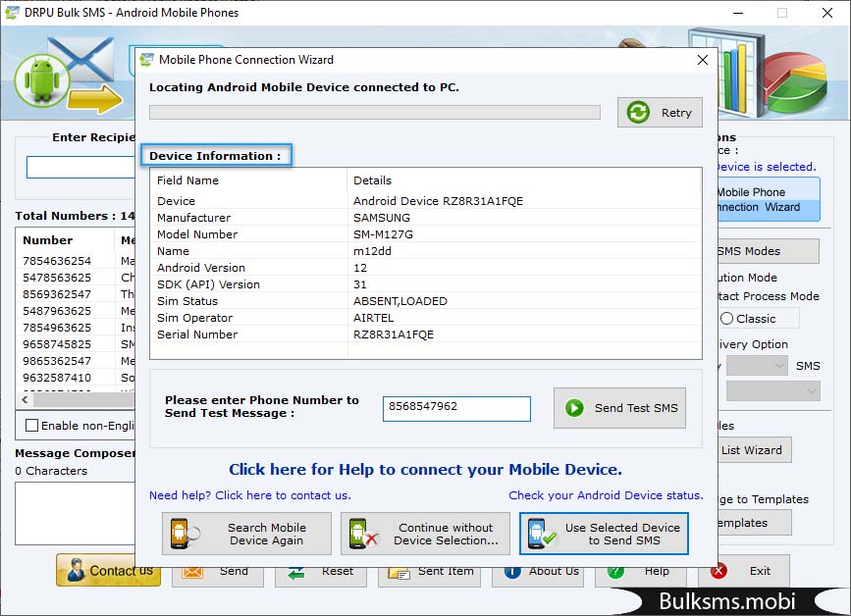Click the envelope icon on Send button
The image size is (851, 616).
coord(192,572)
